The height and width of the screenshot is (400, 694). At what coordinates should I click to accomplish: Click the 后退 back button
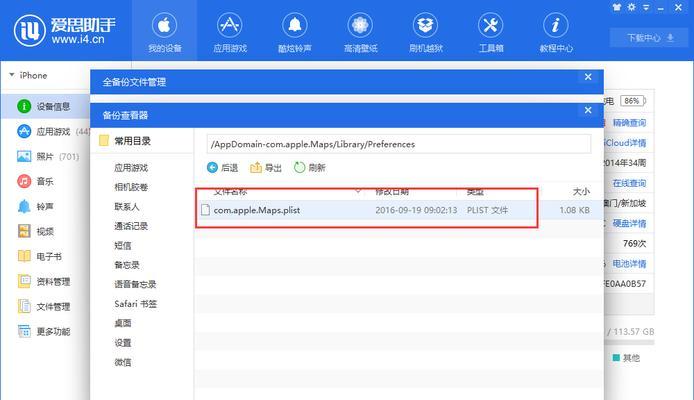pos(223,168)
